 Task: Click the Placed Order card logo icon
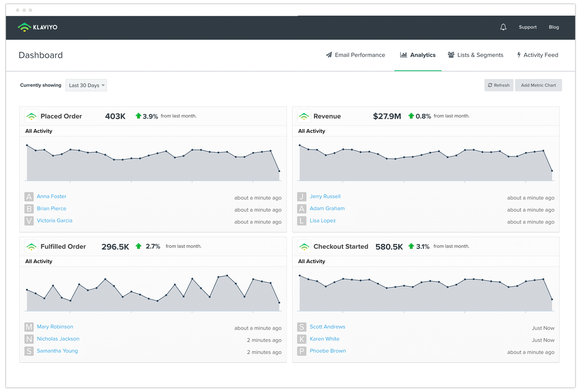click(x=31, y=116)
